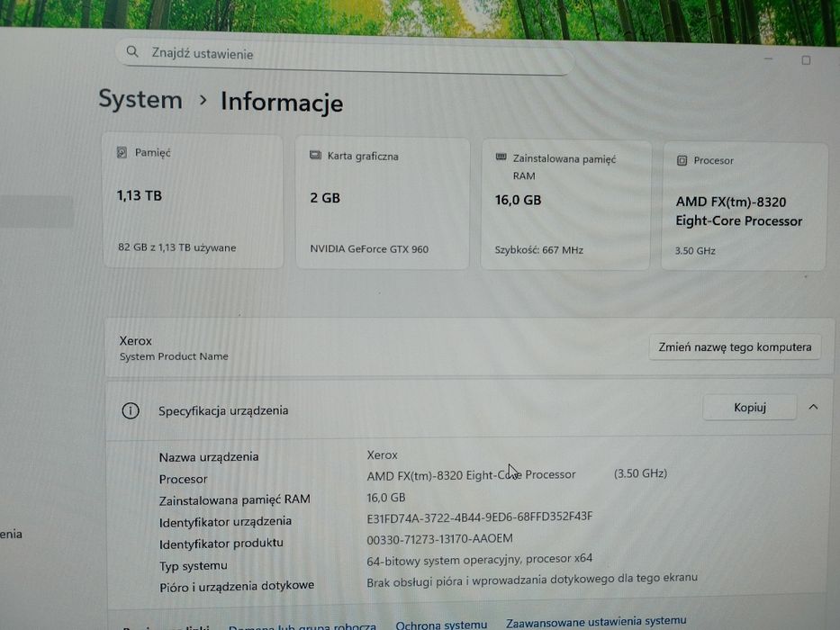
Task: Open 'Ochrona systemu' link
Action: [441, 625]
